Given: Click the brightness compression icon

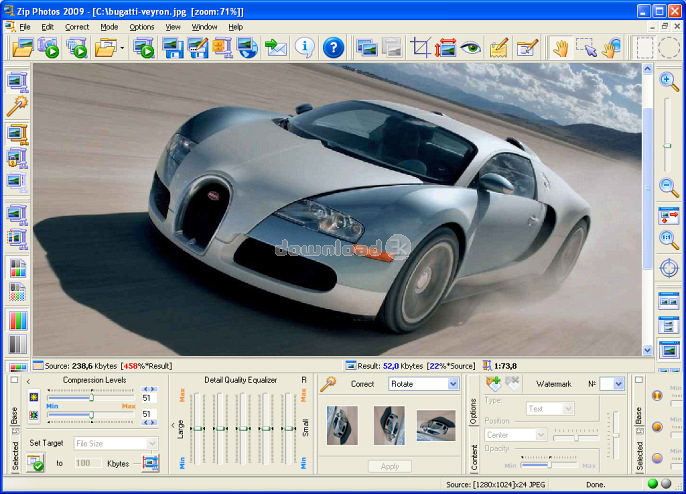Looking at the screenshot, I should [33, 397].
